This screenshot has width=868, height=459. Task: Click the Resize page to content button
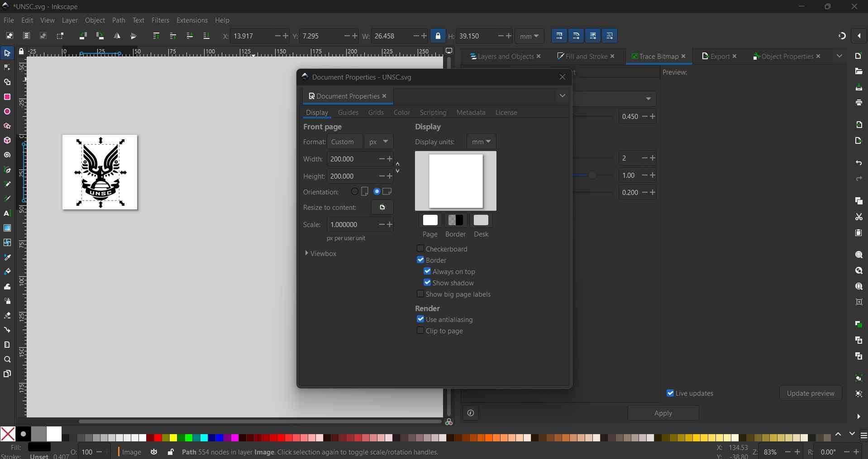click(x=382, y=208)
